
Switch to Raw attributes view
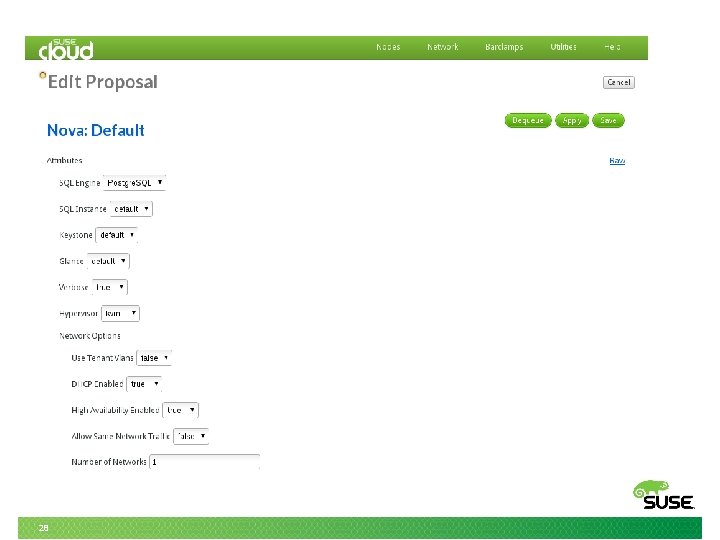click(617, 160)
